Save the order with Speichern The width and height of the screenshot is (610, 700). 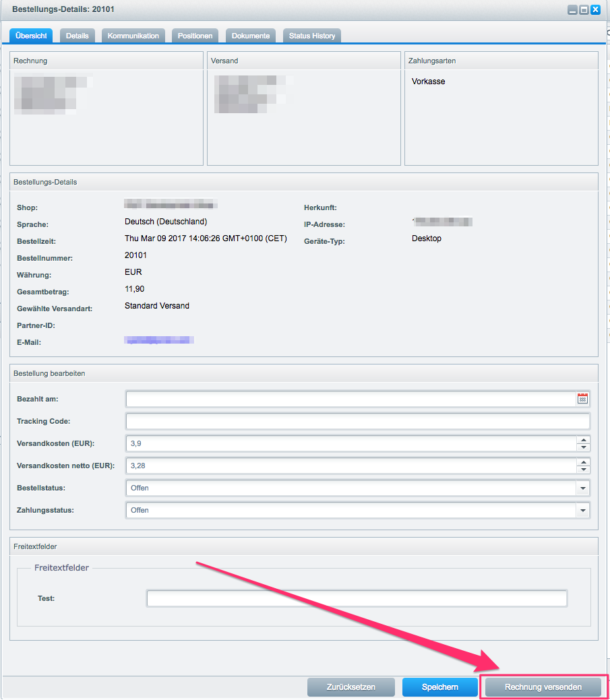coord(440,687)
